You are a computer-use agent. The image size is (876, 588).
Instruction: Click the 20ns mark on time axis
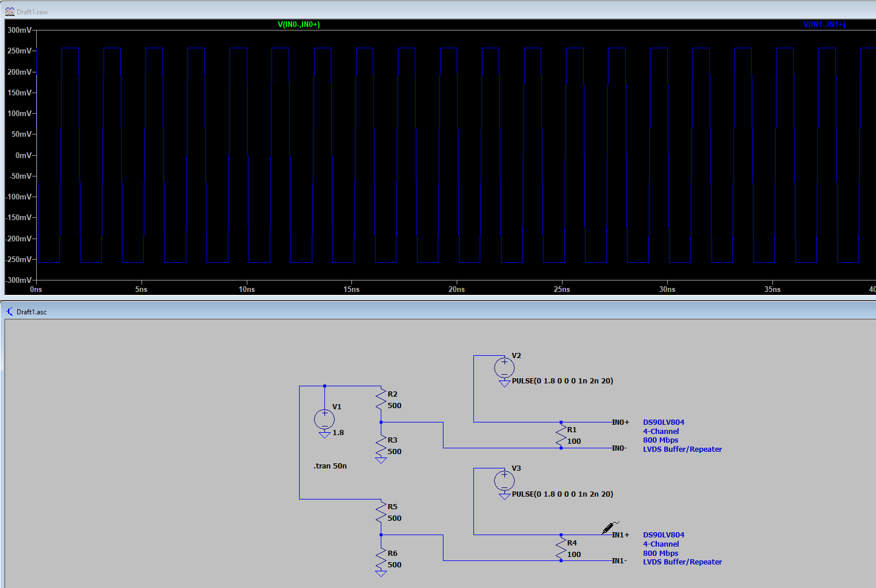tap(457, 290)
